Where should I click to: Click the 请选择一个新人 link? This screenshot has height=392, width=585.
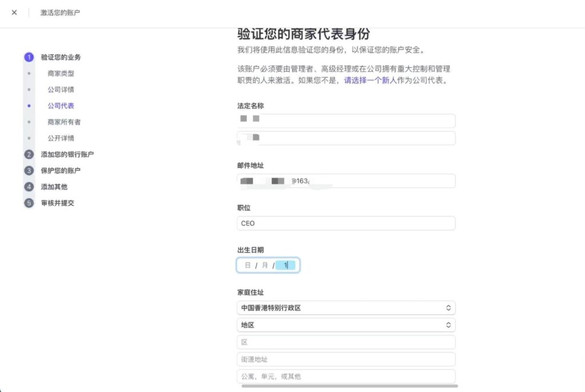[370, 81]
